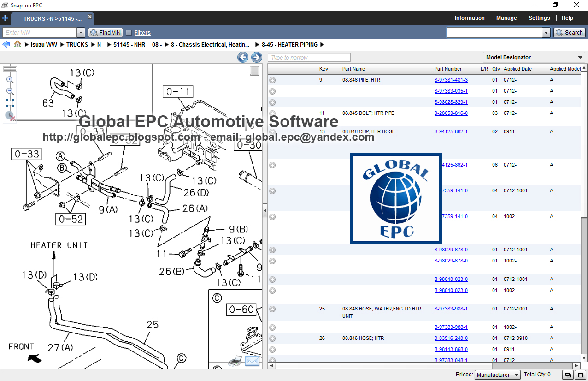Collapse the illustration panel using the divider handle

(265, 210)
